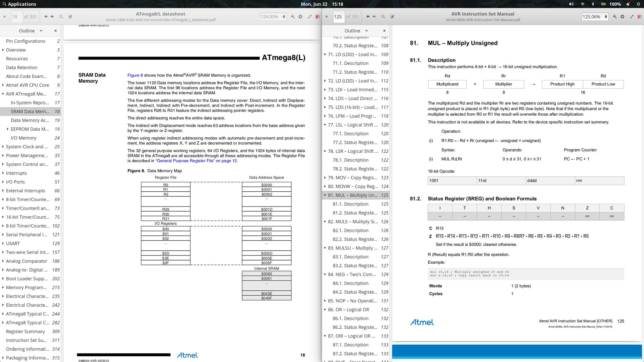
Task: Open search in AVR Instruction Set Manual window
Action: pyautogui.click(x=383, y=17)
